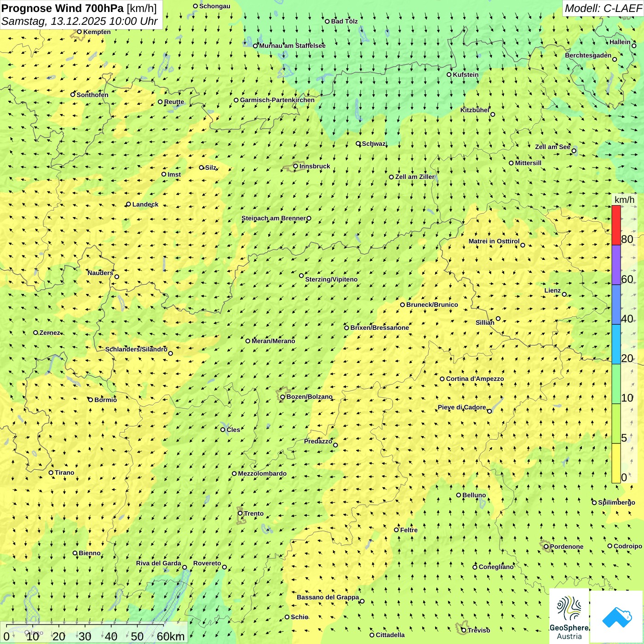Click the Matrei in Osttirol marker
Viewport: 644px width, 644px height.
pyautogui.click(x=523, y=245)
